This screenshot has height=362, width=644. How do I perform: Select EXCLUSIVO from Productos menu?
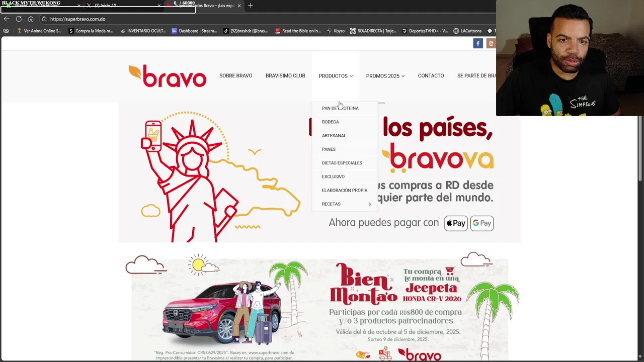[333, 176]
